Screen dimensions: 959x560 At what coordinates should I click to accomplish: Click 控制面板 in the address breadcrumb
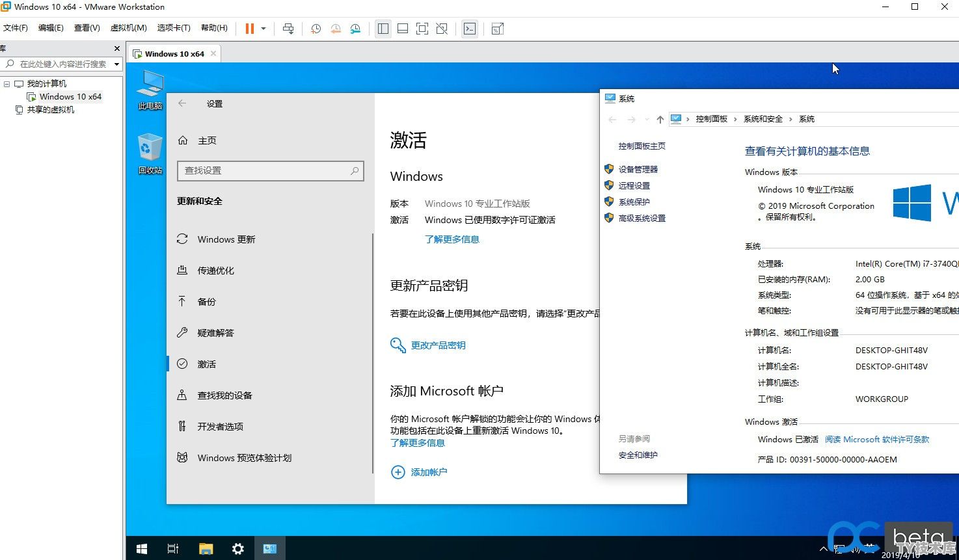(x=712, y=119)
